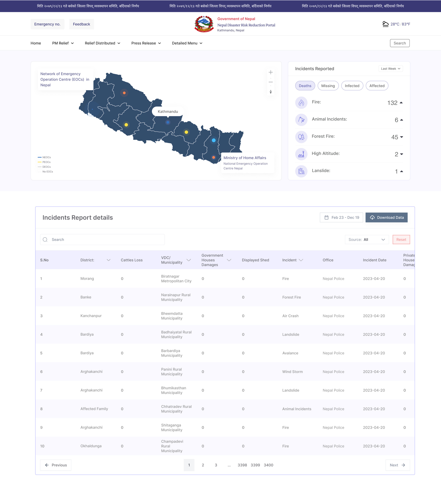The height and width of the screenshot is (504, 441).
Task: Open the Press Release menu
Action: point(146,43)
